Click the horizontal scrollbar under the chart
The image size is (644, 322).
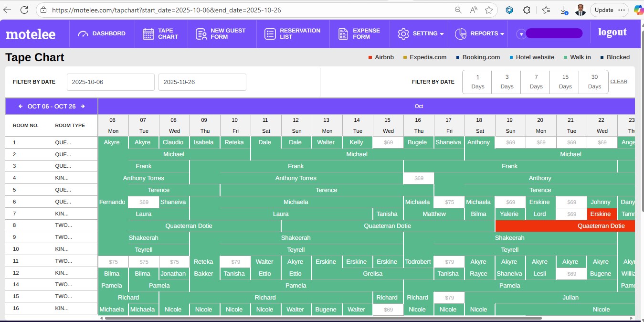click(323, 318)
